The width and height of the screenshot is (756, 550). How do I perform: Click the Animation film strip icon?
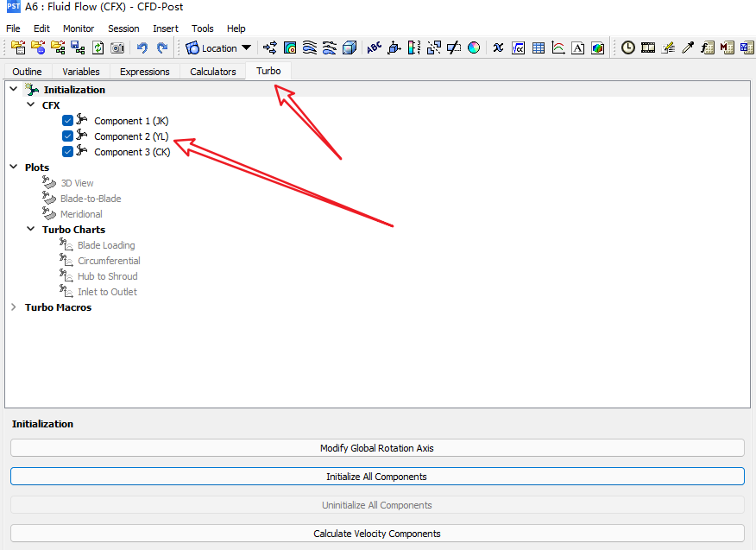tap(647, 48)
